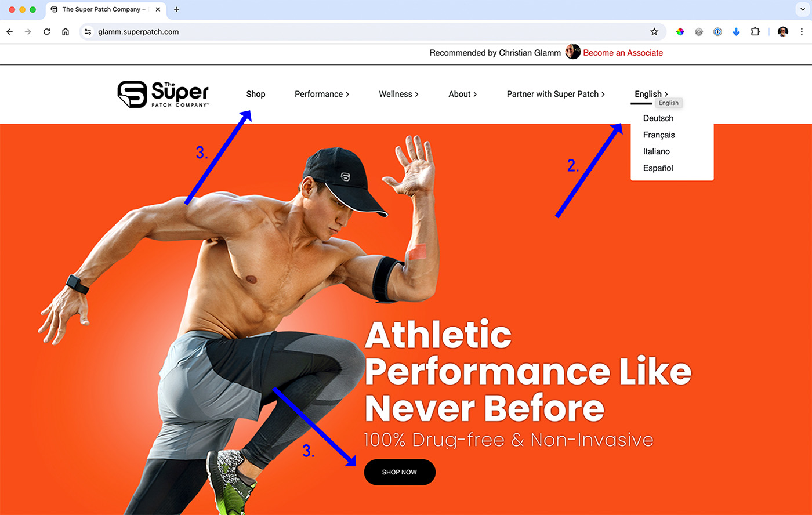Click the blue download arrow extension

[x=736, y=32]
